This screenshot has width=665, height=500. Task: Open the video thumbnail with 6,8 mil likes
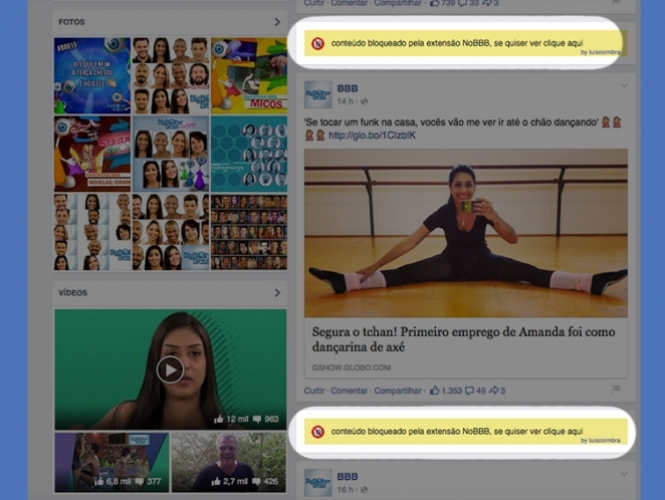(111, 462)
